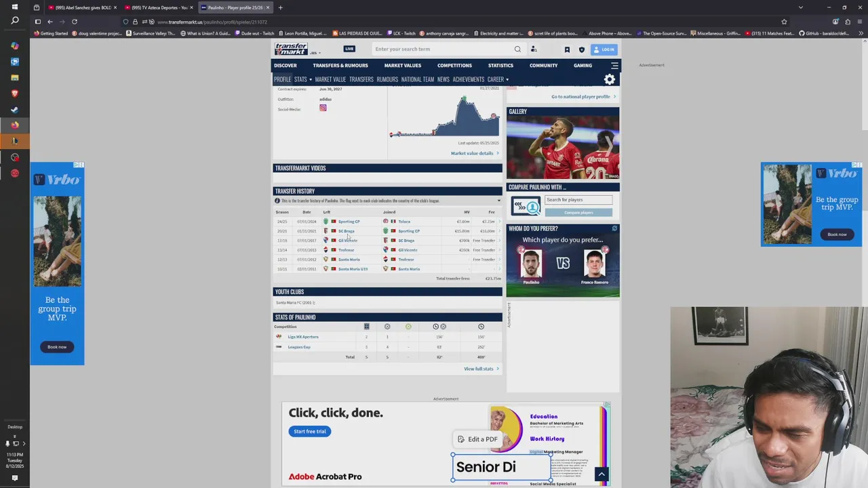Open the Liga MX Apertura competition link
The image size is (868, 488).
click(303, 337)
